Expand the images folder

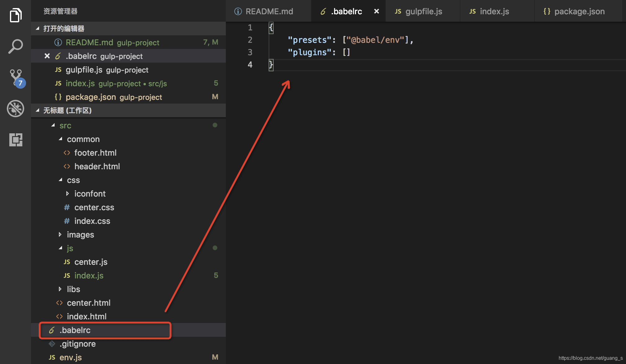coord(60,235)
